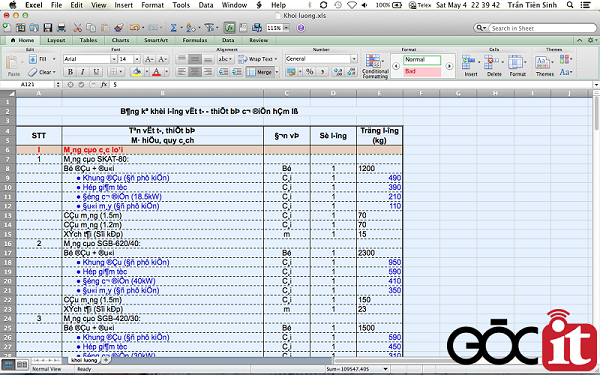Align text to the right
600x375 pixels.
click(x=208, y=72)
